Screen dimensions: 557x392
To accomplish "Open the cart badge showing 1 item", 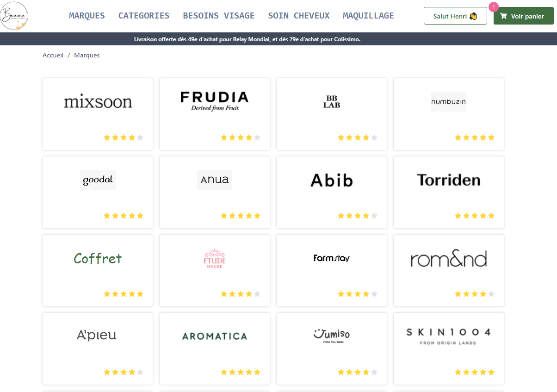I will (x=494, y=7).
